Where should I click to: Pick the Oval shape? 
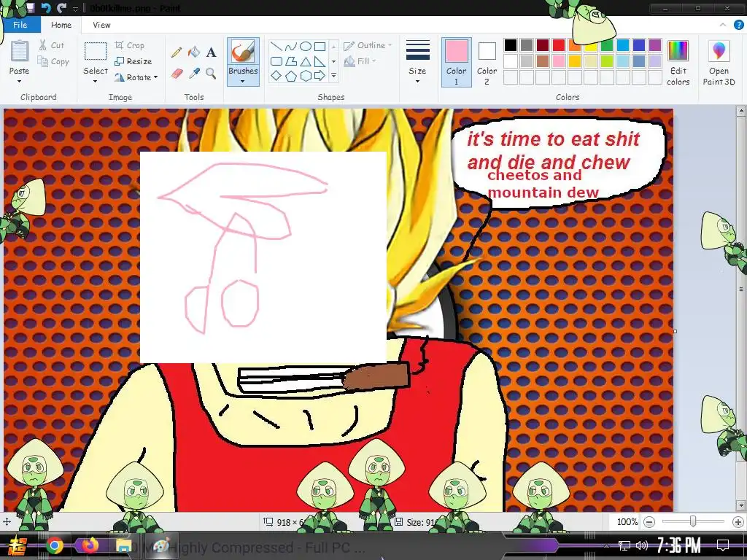pyautogui.click(x=306, y=47)
